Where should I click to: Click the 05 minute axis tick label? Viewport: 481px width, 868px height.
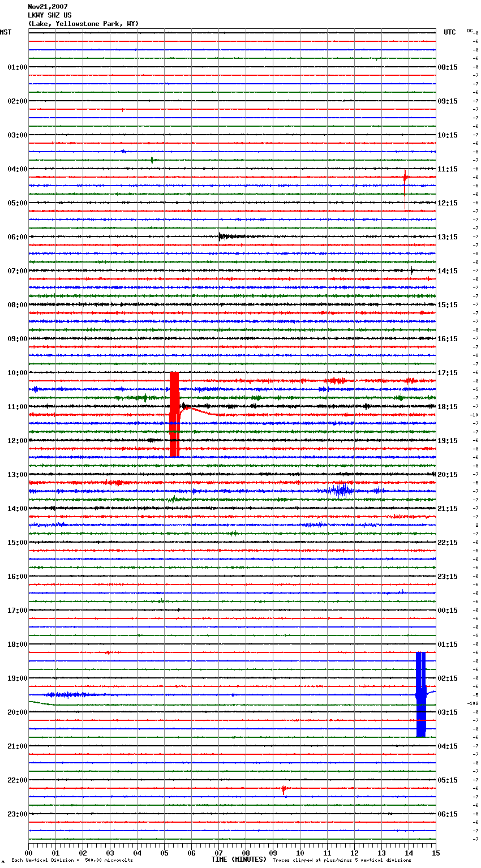[165, 853]
